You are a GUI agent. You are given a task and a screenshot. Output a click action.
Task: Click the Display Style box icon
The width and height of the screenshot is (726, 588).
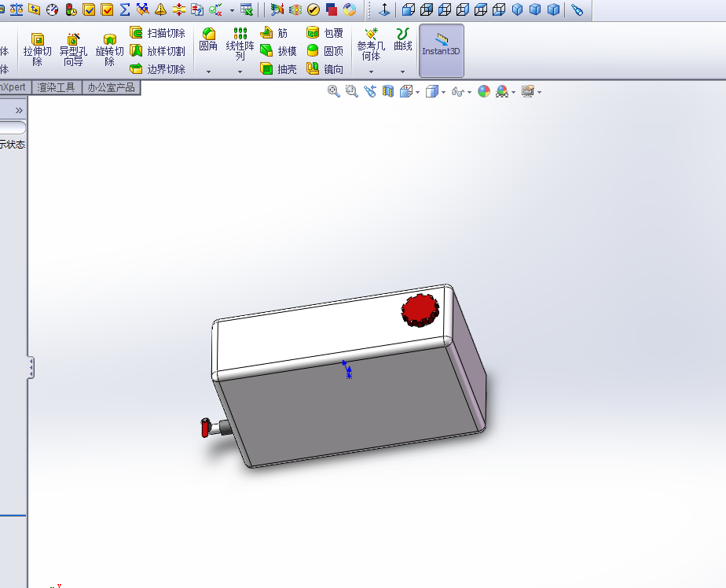[431, 91]
